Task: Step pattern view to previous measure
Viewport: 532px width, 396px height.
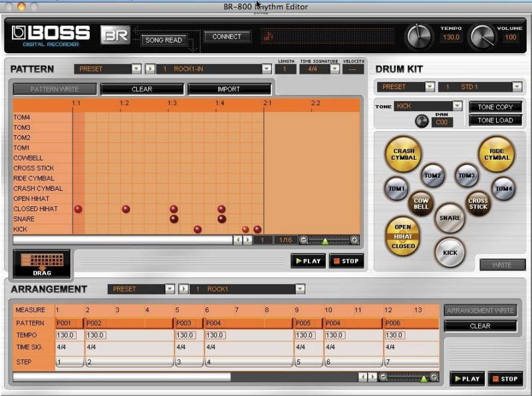Action: 238,240
